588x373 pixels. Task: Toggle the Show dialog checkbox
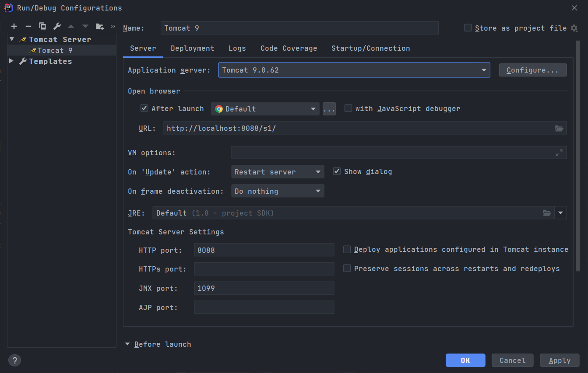coord(337,171)
